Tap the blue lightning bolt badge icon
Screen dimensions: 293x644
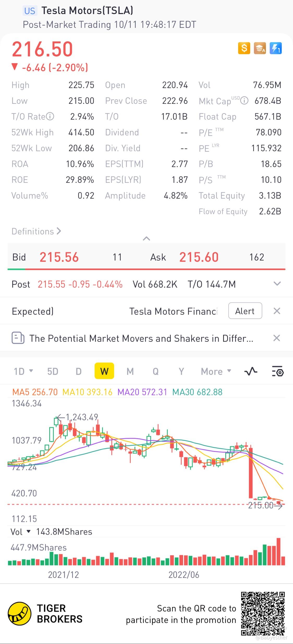tap(276, 48)
